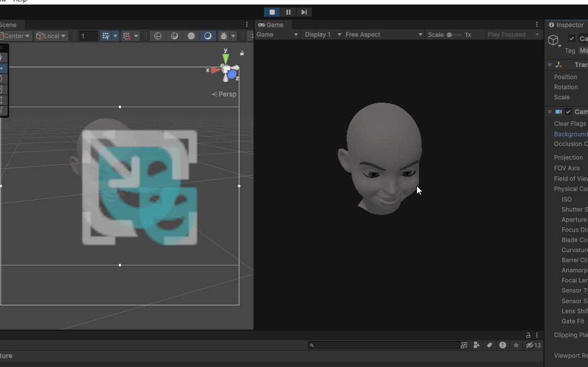Image resolution: width=588 pixels, height=367 pixels.
Task: Click the Scale label in Transform
Action: pyautogui.click(x=562, y=97)
